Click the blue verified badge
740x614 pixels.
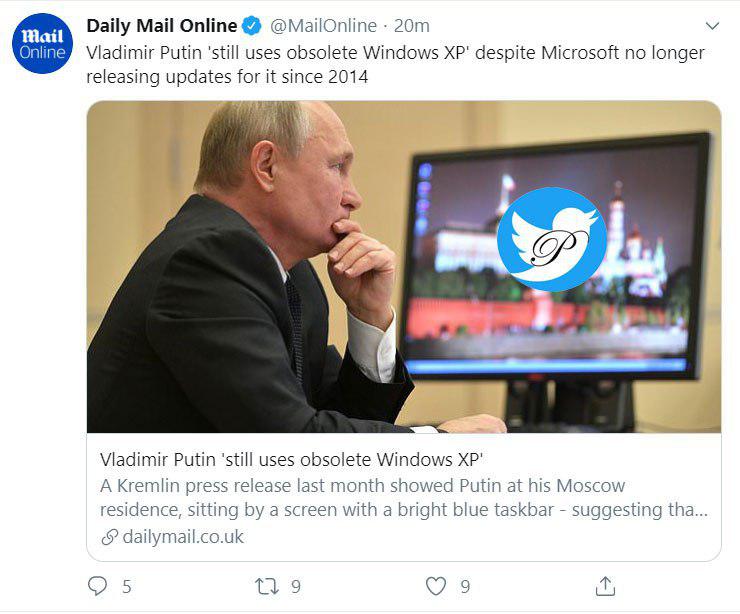coord(254,26)
